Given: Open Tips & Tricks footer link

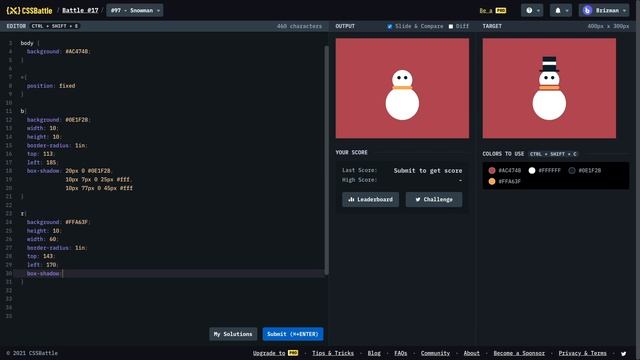Looking at the screenshot, I should pos(333,353).
